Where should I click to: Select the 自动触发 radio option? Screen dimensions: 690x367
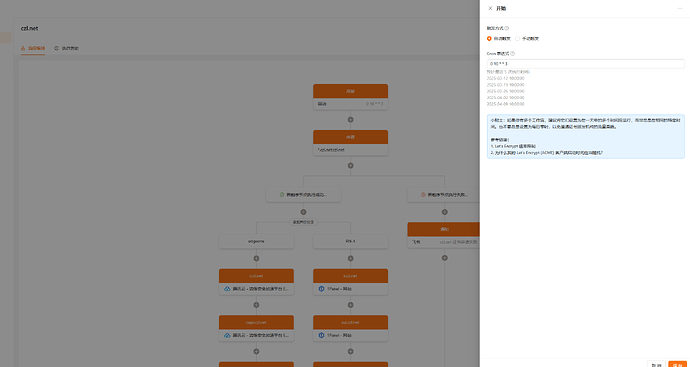click(x=499, y=38)
